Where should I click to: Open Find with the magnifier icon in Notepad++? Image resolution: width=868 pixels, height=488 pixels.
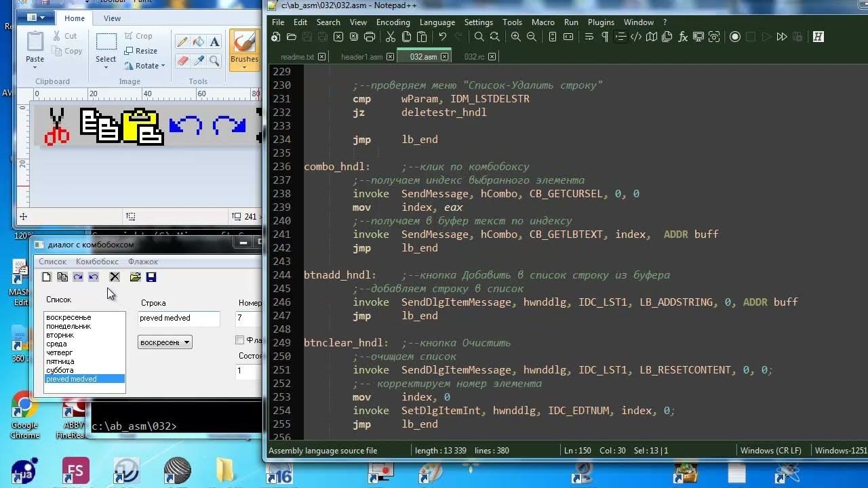tap(479, 37)
